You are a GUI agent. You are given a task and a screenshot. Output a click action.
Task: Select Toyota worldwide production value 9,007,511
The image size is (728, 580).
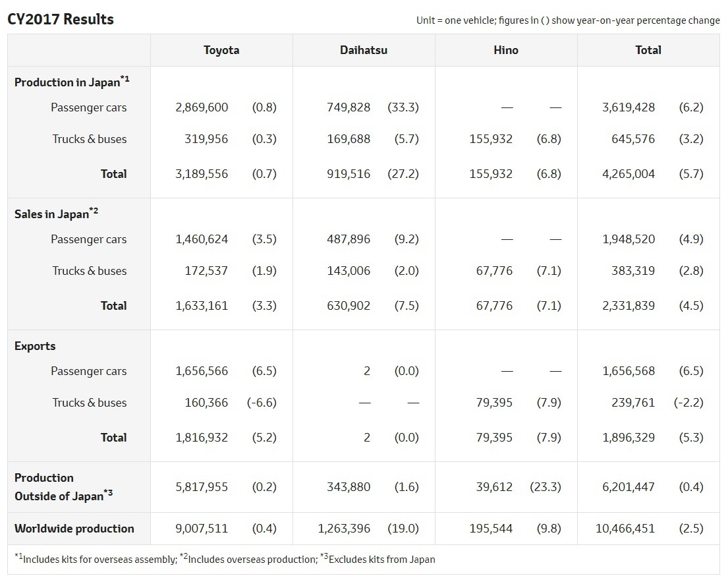202,529
